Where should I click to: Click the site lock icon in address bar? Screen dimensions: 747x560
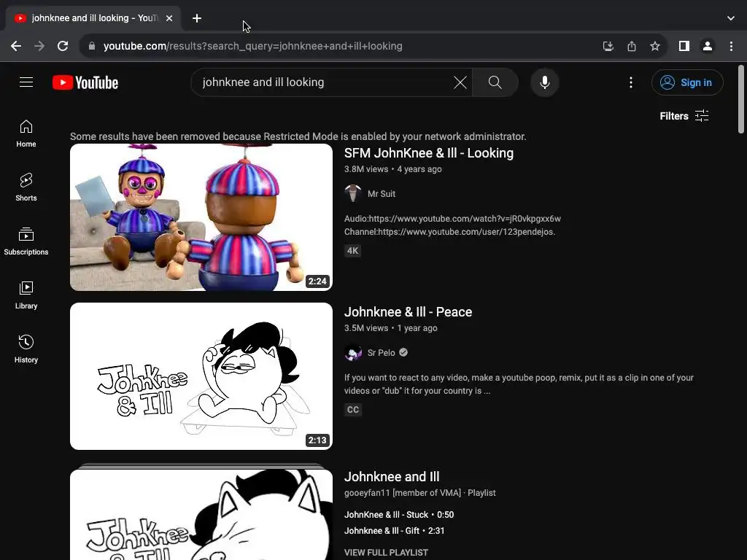point(92,46)
